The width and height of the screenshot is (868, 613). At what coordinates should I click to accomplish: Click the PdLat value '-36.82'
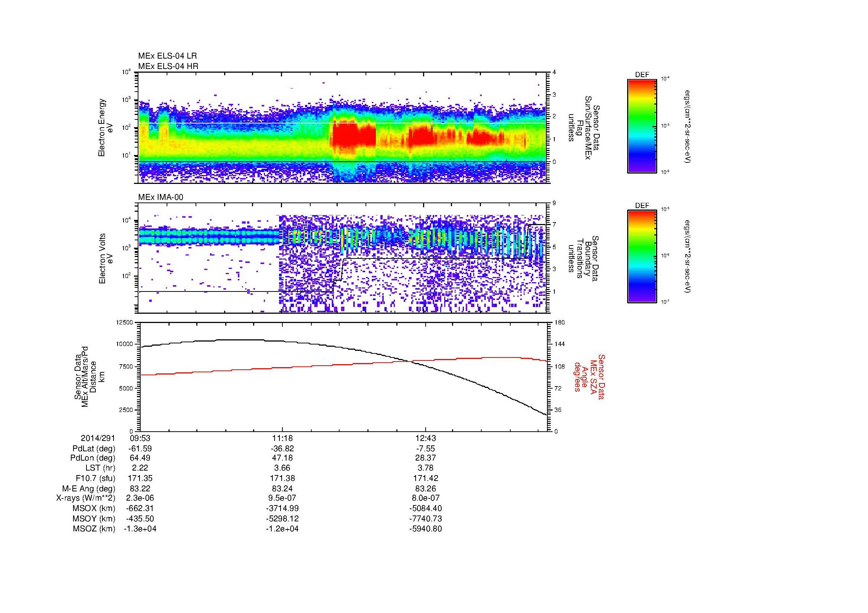(x=282, y=449)
